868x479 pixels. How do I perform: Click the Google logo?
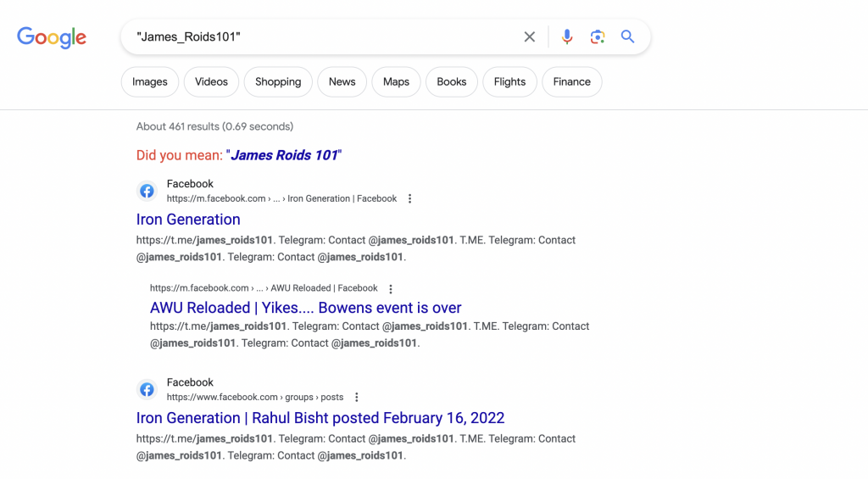pos(52,37)
